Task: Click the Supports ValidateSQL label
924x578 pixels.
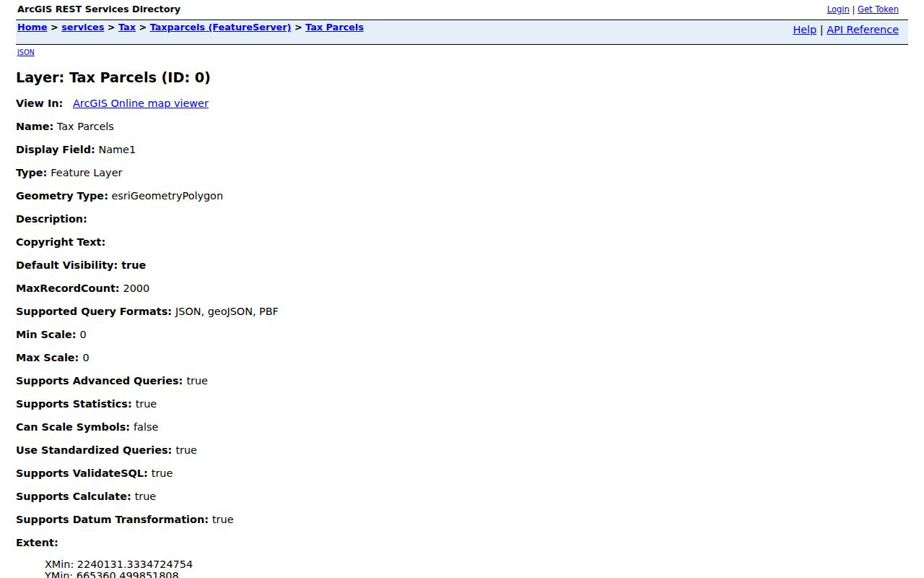Action: coord(82,473)
